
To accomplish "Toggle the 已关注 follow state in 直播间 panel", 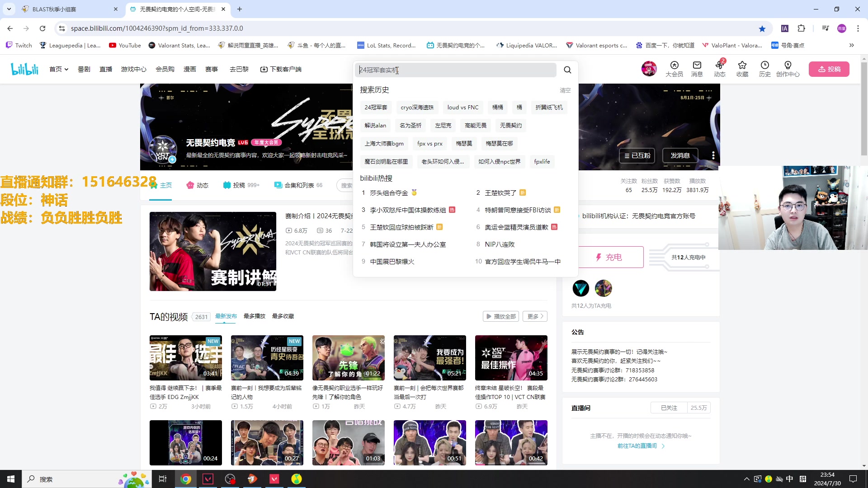I will click(668, 407).
